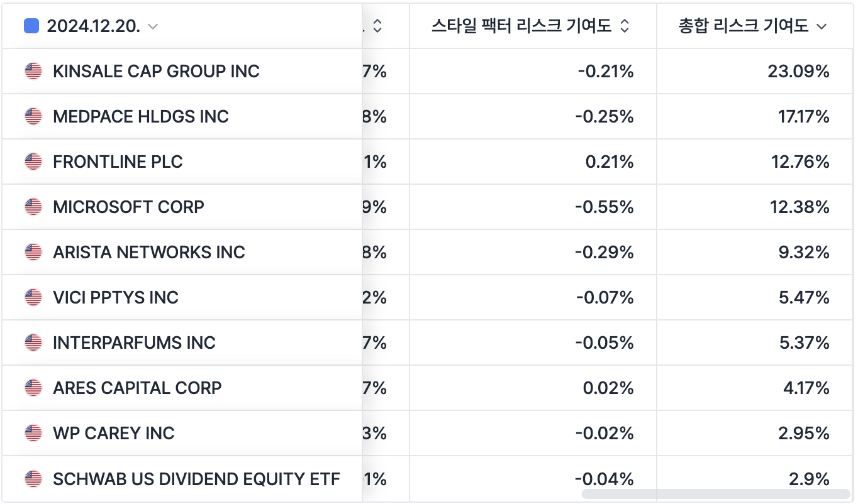Click the flag icon beside ARISTA NETWORKS INC
The height and width of the screenshot is (504, 858).
33,252
